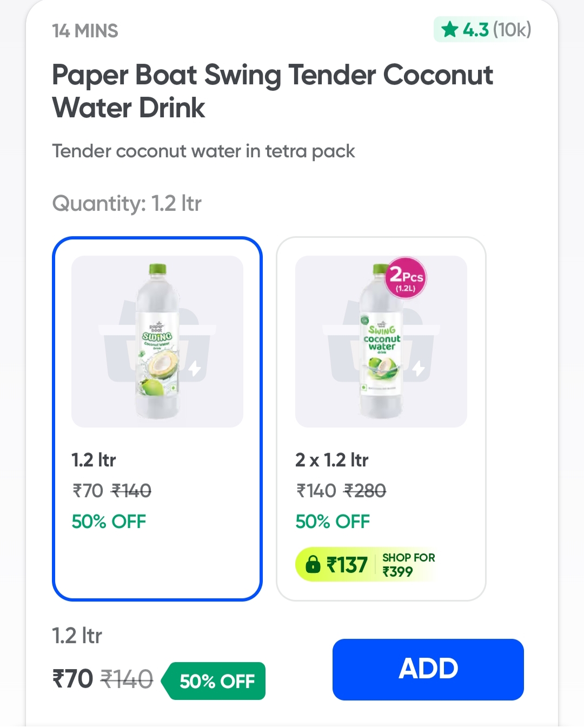Tap the SHOP FOR ₹399 offer text
Viewport: 584px width, 728px height.
pos(408,565)
